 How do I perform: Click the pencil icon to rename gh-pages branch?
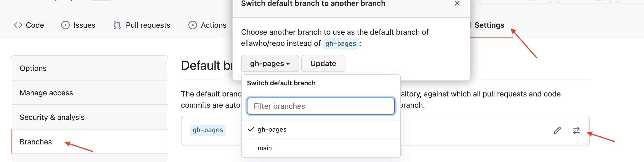tap(556, 131)
